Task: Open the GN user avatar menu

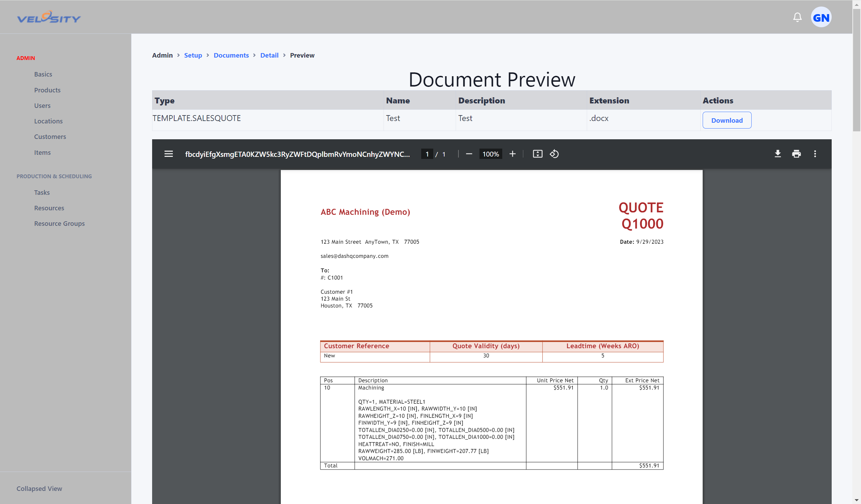Action: pyautogui.click(x=821, y=17)
